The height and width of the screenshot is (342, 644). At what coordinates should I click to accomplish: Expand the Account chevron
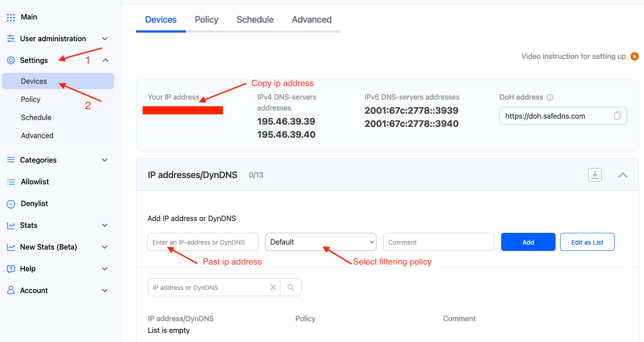click(105, 290)
